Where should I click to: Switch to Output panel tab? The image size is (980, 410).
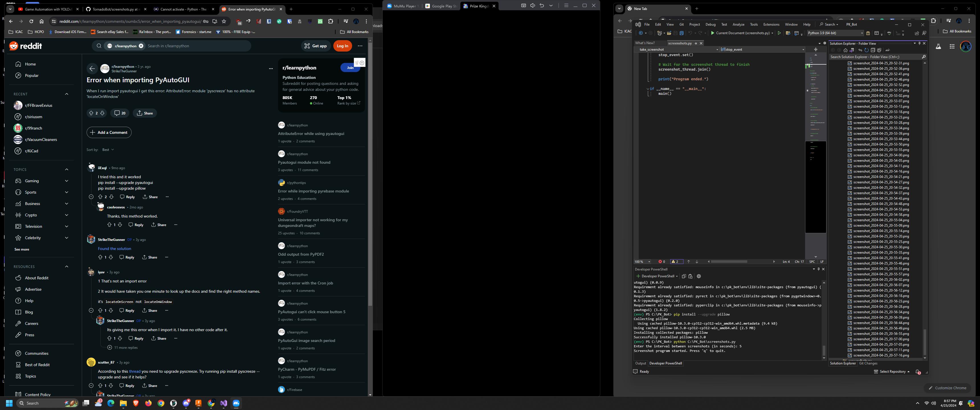pyautogui.click(x=640, y=364)
